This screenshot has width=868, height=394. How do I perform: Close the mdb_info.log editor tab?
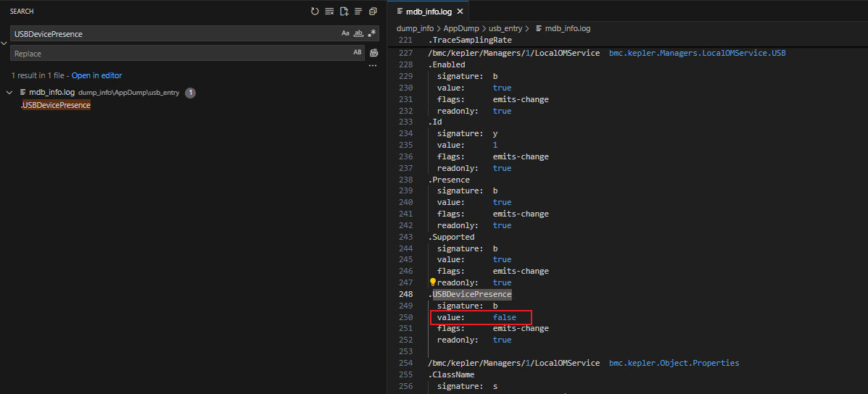tap(460, 12)
